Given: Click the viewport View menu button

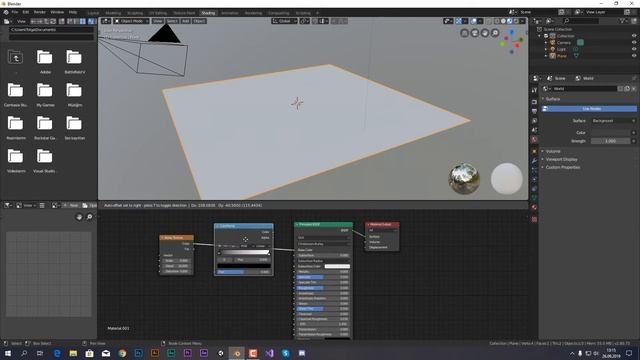Looking at the screenshot, I should point(158,21).
